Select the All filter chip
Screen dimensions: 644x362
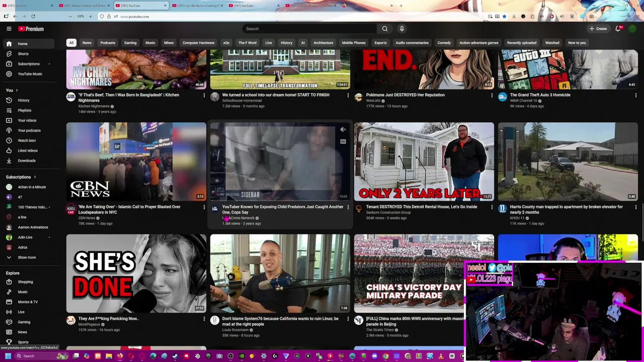click(x=71, y=43)
